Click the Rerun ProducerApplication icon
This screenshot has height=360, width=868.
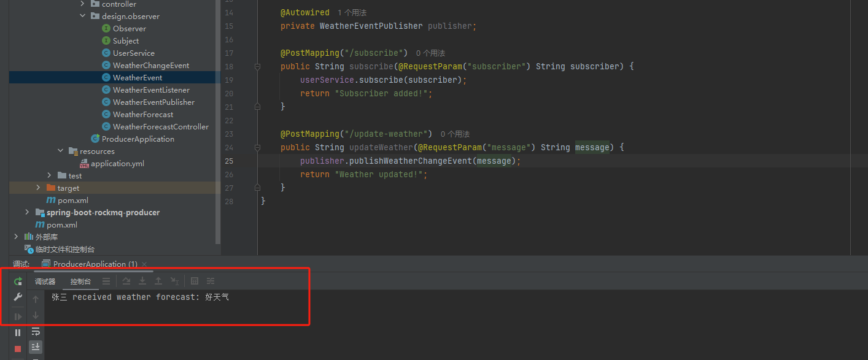18,281
